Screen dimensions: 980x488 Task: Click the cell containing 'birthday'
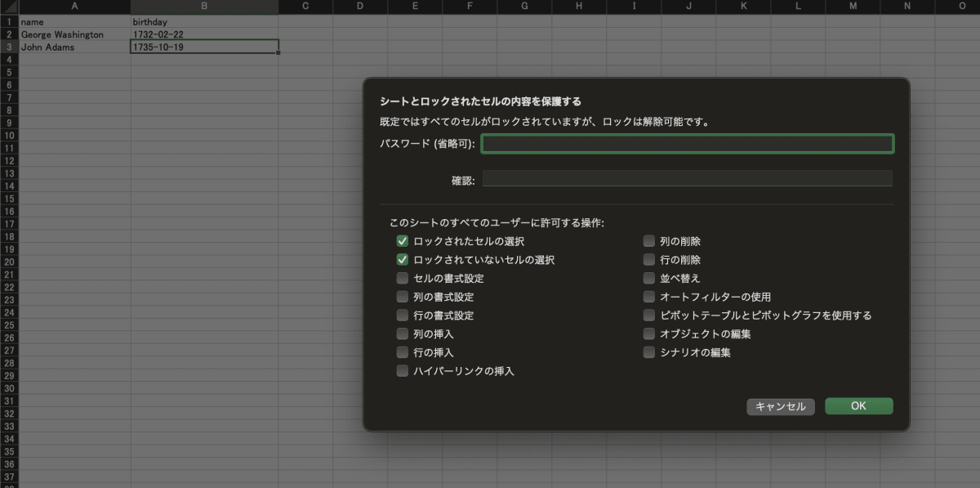click(x=204, y=22)
